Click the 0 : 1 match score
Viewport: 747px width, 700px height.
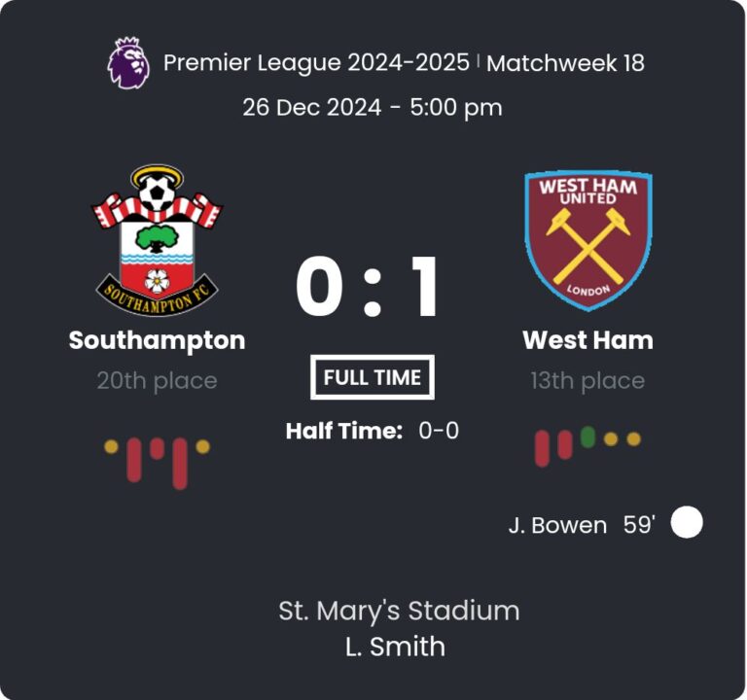pos(370,288)
